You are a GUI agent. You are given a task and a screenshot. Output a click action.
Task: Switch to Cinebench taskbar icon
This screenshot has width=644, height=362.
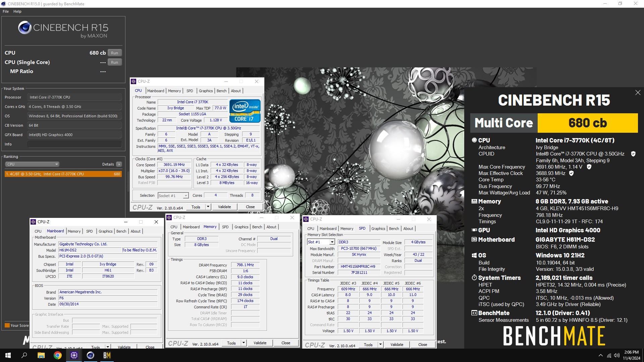pyautogui.click(x=91, y=355)
